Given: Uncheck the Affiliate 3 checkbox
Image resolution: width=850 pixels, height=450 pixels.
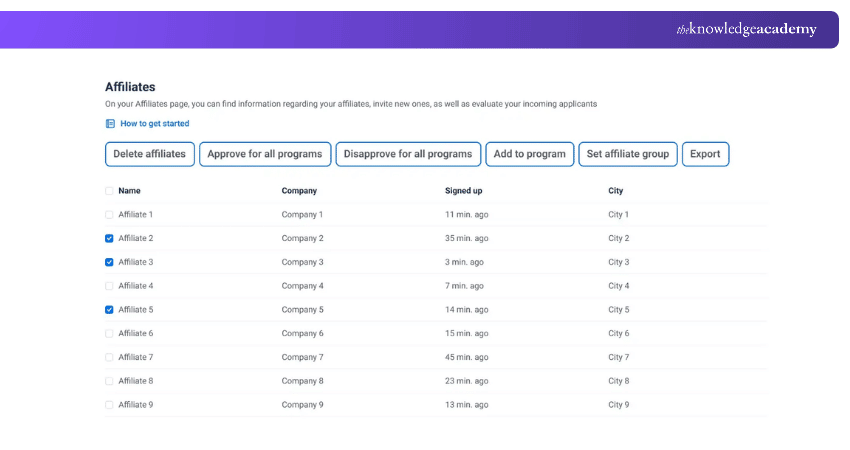Looking at the screenshot, I should [x=109, y=262].
